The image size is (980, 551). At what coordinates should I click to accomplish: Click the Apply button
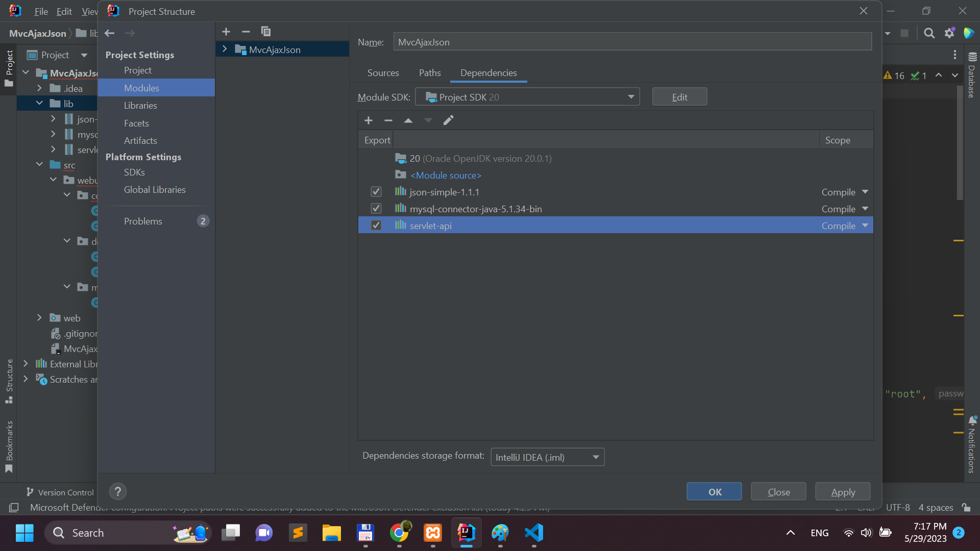point(843,492)
